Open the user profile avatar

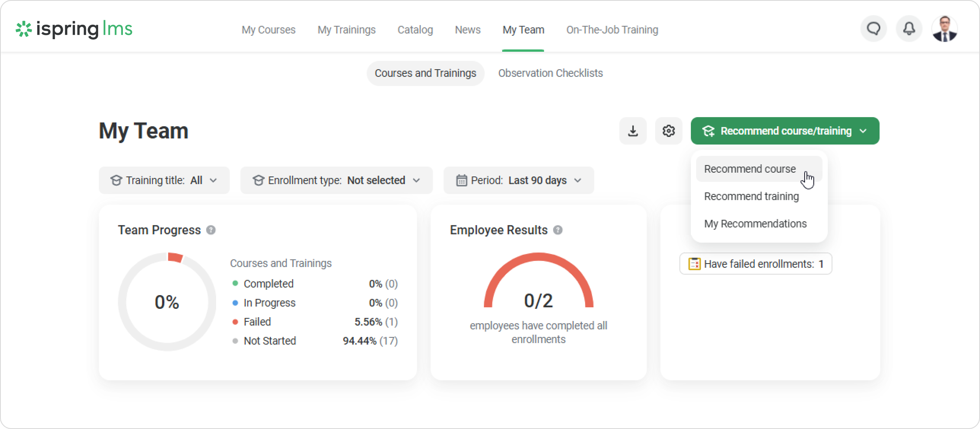944,29
